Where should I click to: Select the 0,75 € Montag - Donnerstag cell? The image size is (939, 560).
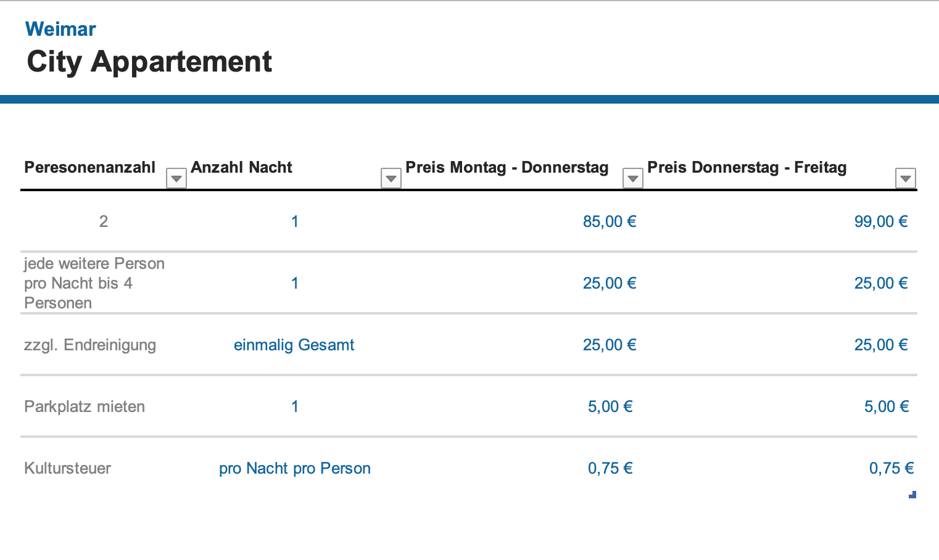pos(610,468)
